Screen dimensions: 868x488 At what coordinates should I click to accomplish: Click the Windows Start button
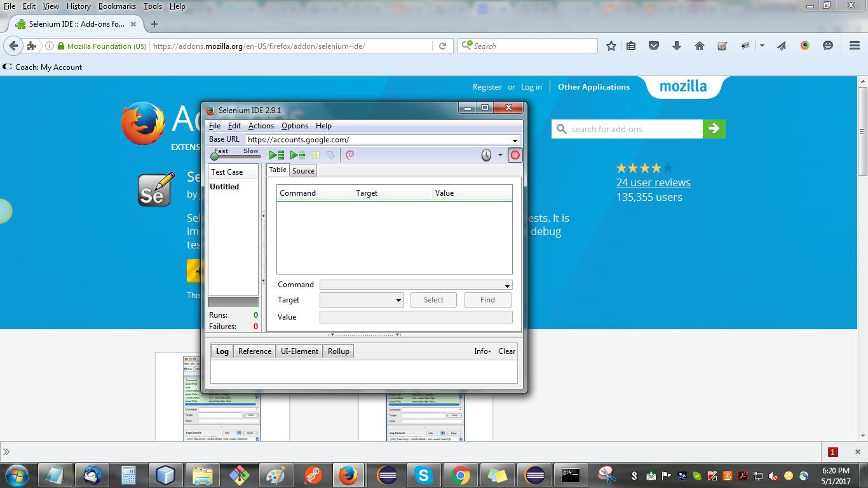pos(17,475)
